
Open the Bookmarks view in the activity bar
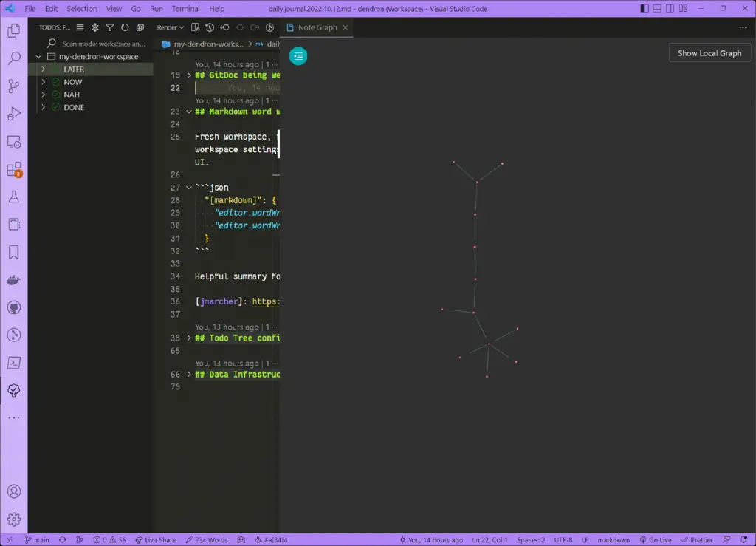pos(14,252)
